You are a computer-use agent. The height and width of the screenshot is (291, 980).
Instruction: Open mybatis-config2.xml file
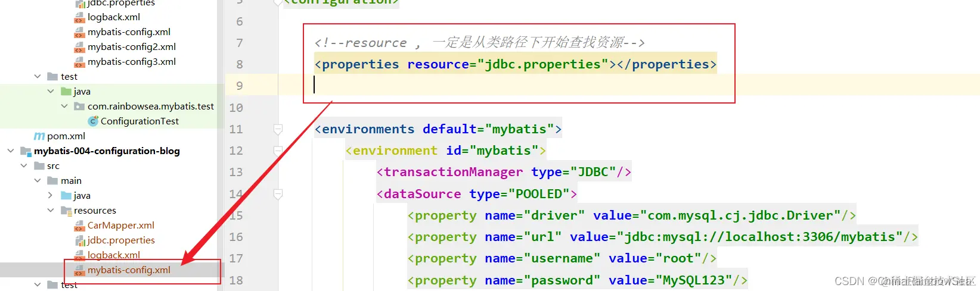132,47
